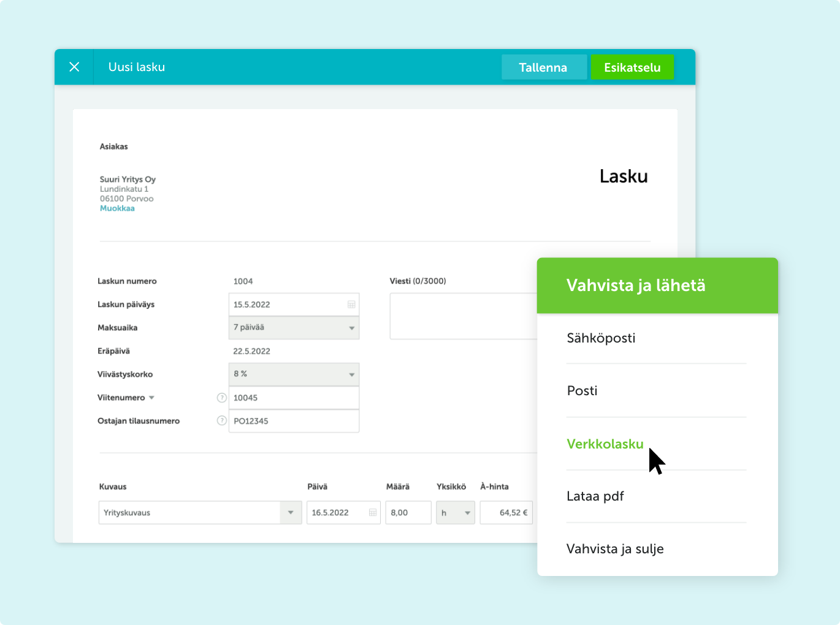This screenshot has width=840, height=625.
Task: Open calendar icon in Laskun päiväys field
Action: (x=351, y=305)
